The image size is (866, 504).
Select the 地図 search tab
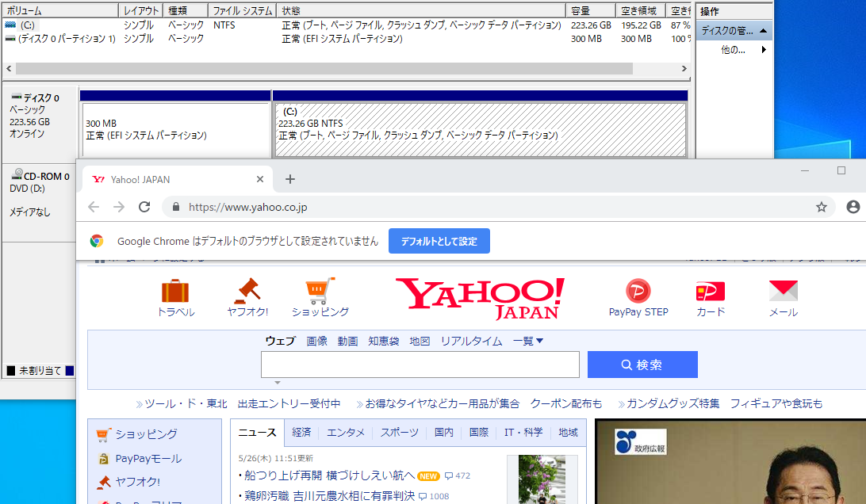tap(420, 342)
